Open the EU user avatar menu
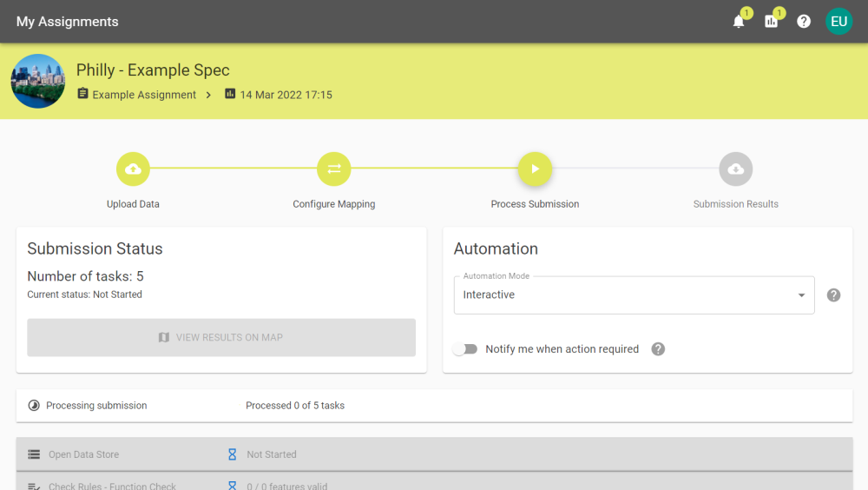 (838, 22)
